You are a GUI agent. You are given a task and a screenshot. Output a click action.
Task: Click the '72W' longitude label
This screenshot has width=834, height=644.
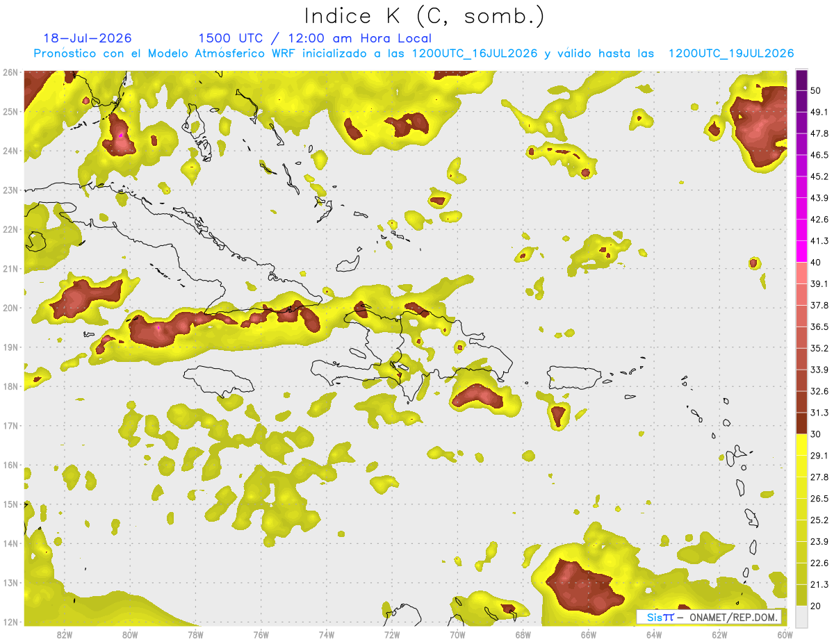(x=392, y=635)
